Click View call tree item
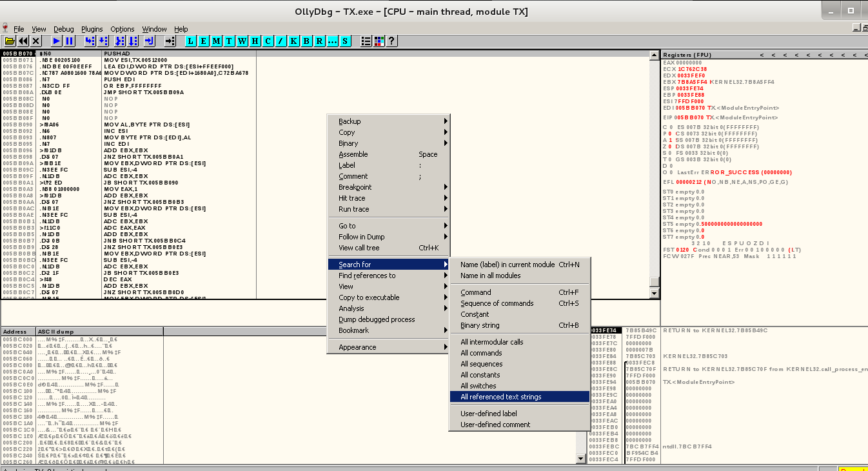 388,248
